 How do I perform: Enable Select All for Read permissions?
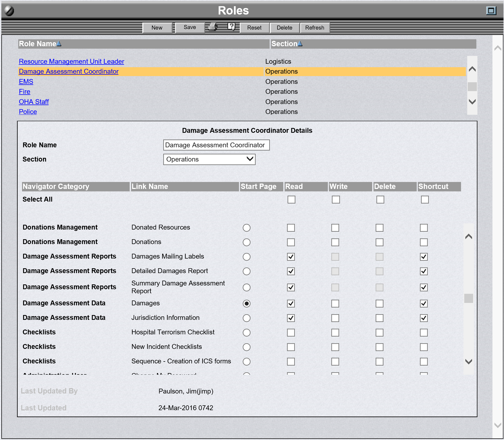tap(291, 199)
